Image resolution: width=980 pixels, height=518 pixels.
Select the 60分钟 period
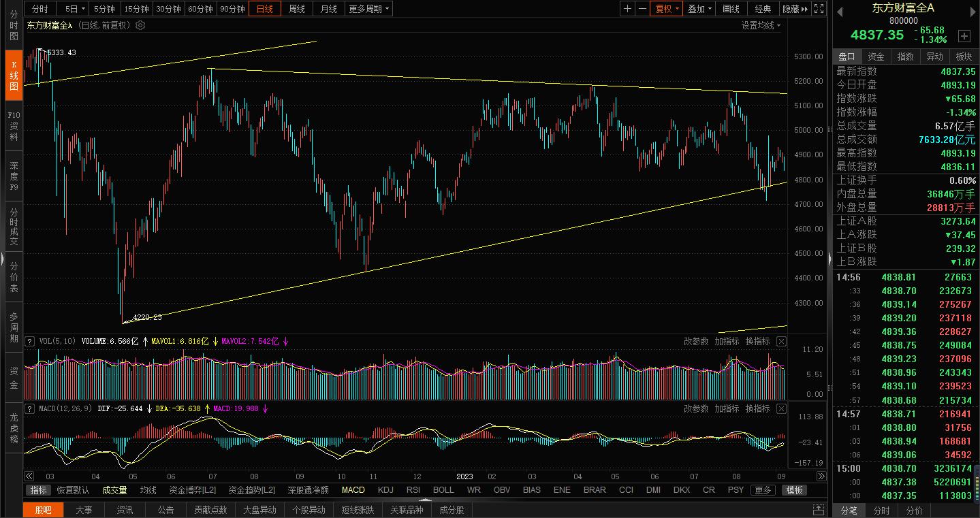(x=200, y=9)
